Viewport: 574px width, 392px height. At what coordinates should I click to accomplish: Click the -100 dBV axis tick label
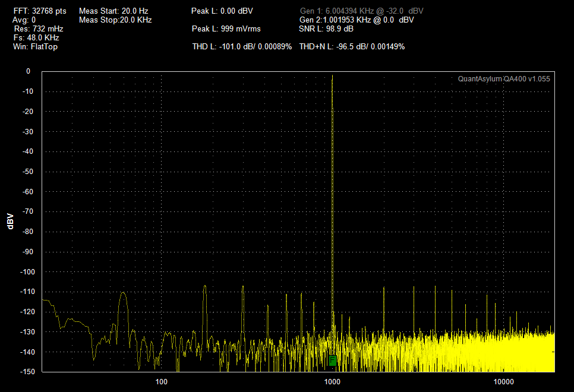(27, 271)
